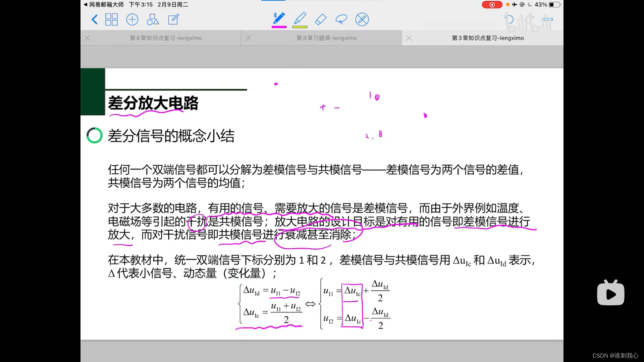Click the redo arrow button
644x362 pixels.
[x=529, y=19]
